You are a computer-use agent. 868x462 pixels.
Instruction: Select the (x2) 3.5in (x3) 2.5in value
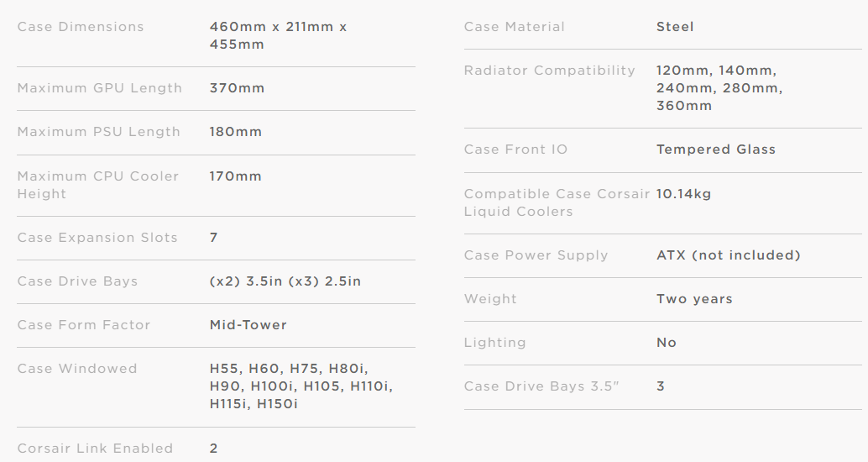[285, 281]
